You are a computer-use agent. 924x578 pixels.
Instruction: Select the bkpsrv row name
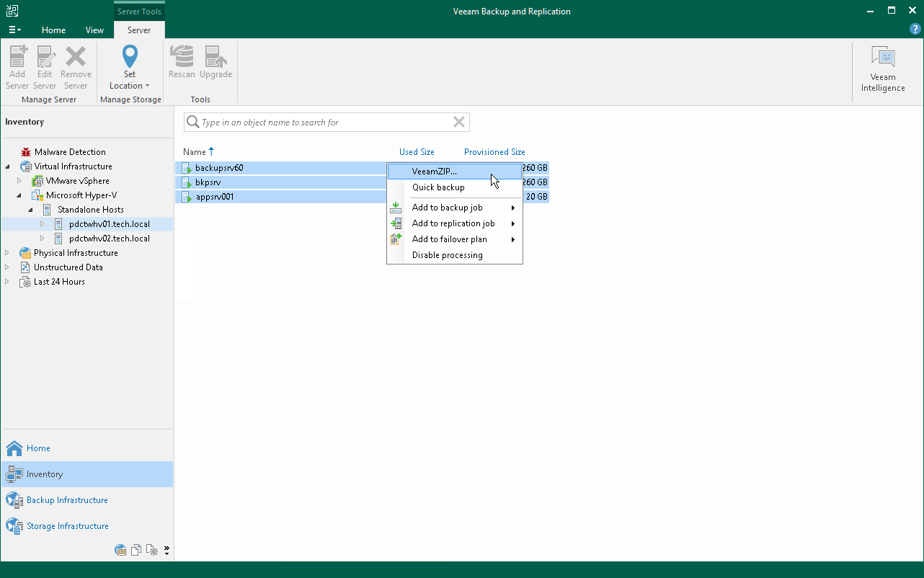point(208,182)
